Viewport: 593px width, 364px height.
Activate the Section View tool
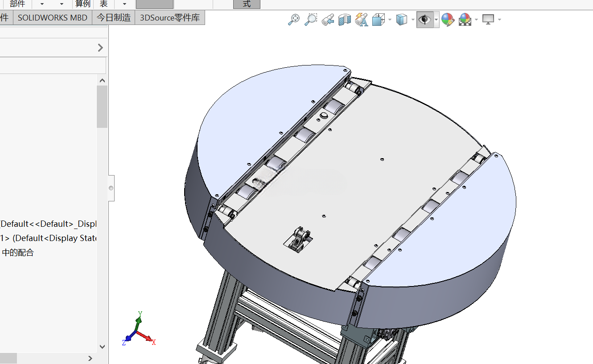point(345,20)
